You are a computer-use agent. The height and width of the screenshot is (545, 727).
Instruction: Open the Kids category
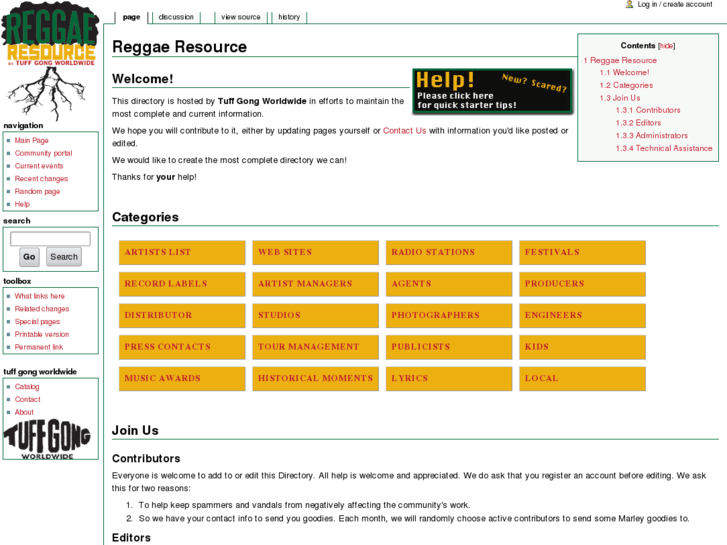(x=582, y=347)
